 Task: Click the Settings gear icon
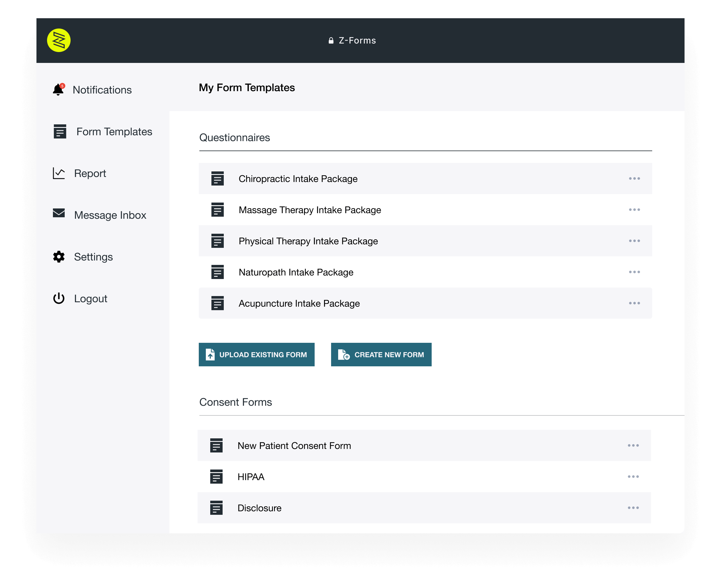pyautogui.click(x=59, y=257)
